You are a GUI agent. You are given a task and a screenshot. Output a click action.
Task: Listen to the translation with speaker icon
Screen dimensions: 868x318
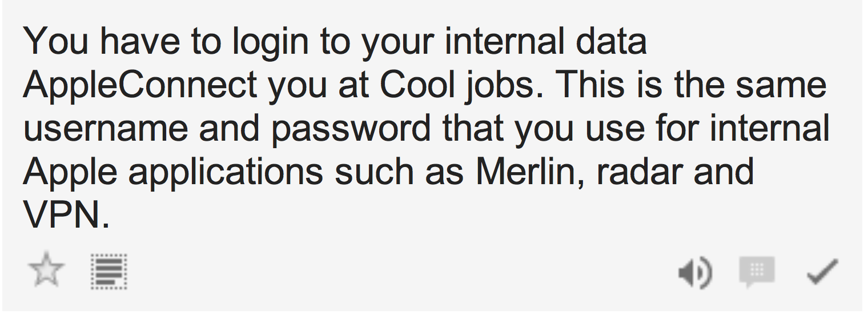click(x=695, y=272)
